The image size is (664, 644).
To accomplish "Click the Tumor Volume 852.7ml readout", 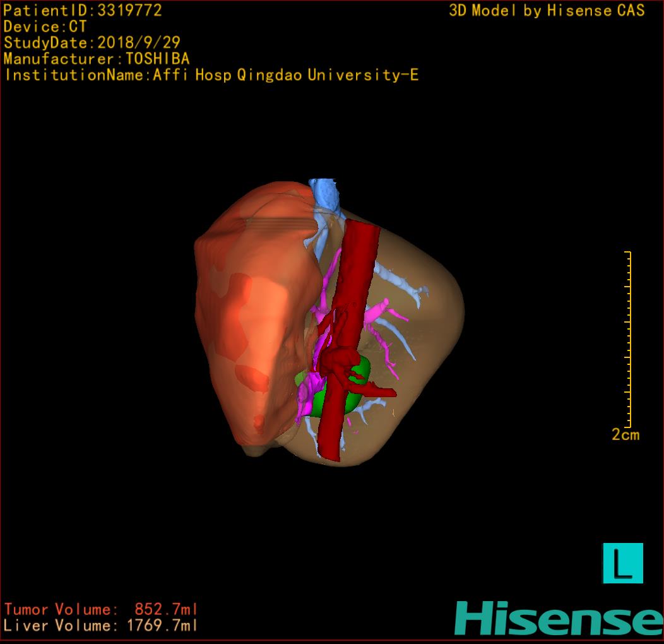I will click(101, 609).
